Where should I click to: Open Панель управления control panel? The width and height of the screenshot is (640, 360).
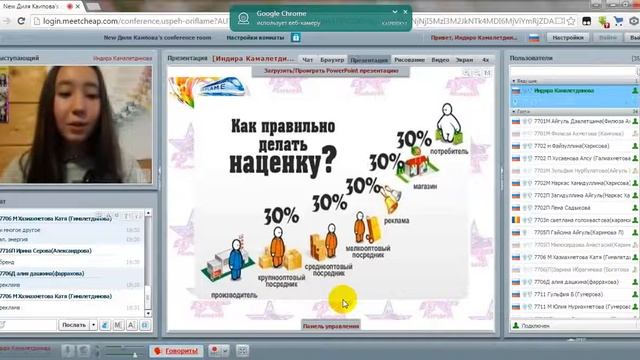[x=331, y=326]
